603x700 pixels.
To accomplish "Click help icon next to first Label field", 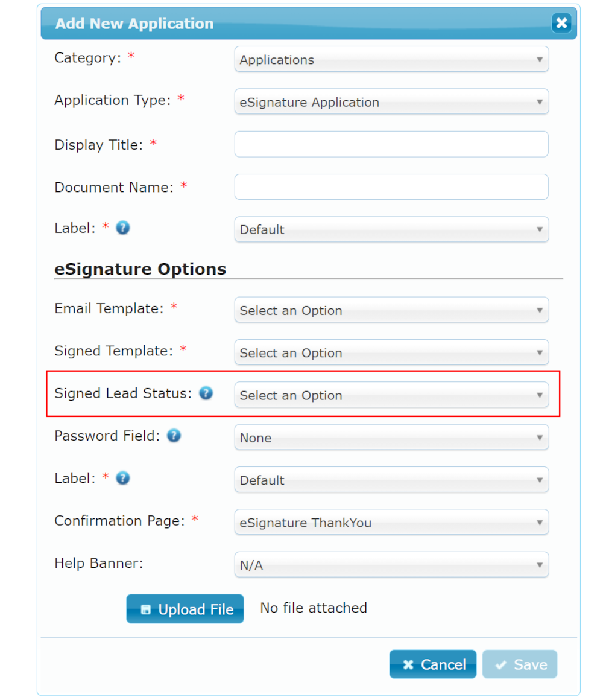I will point(122,227).
